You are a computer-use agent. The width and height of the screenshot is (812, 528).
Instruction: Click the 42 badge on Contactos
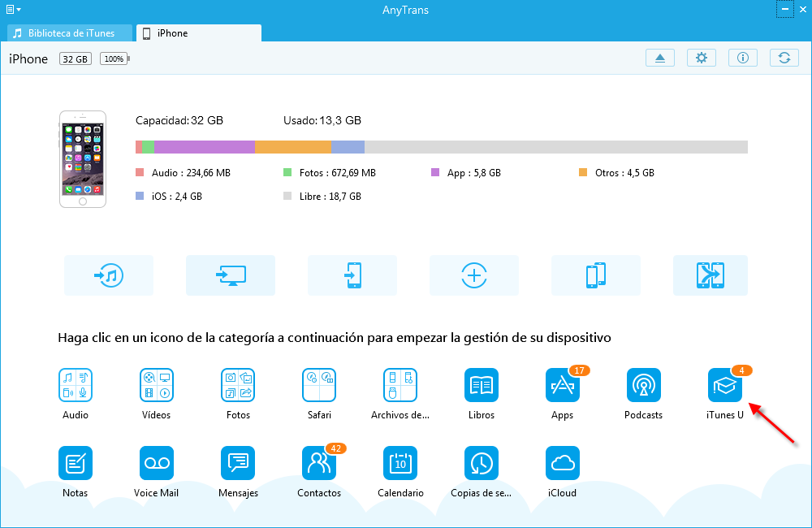point(335,448)
